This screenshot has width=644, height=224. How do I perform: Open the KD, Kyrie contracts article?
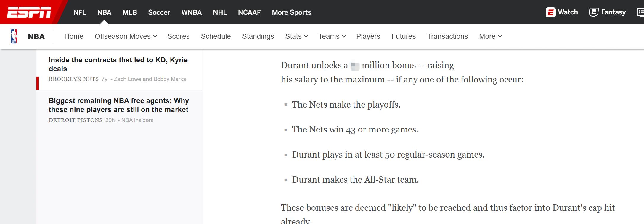click(x=118, y=64)
